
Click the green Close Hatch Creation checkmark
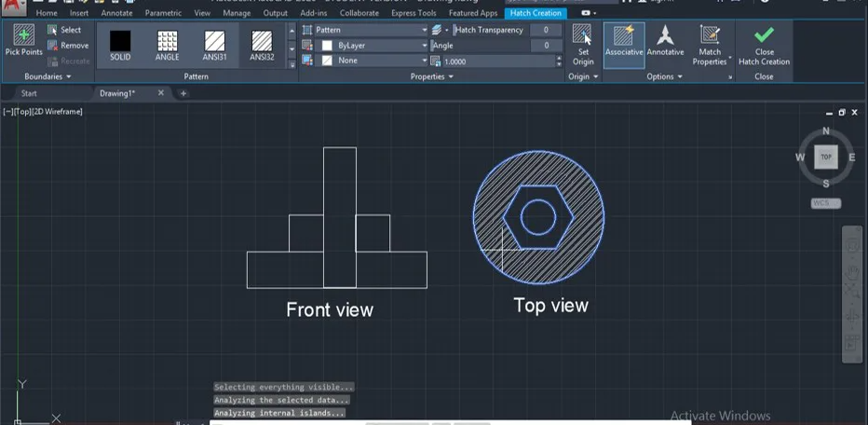764,34
